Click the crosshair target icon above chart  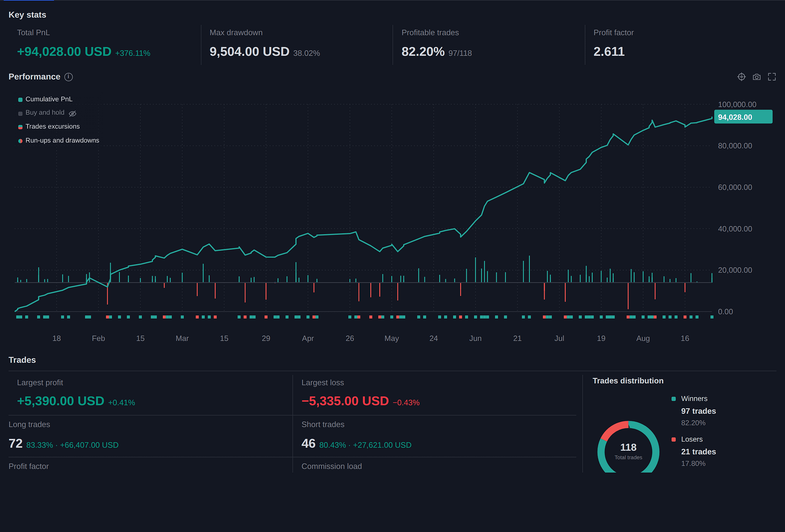coord(741,77)
